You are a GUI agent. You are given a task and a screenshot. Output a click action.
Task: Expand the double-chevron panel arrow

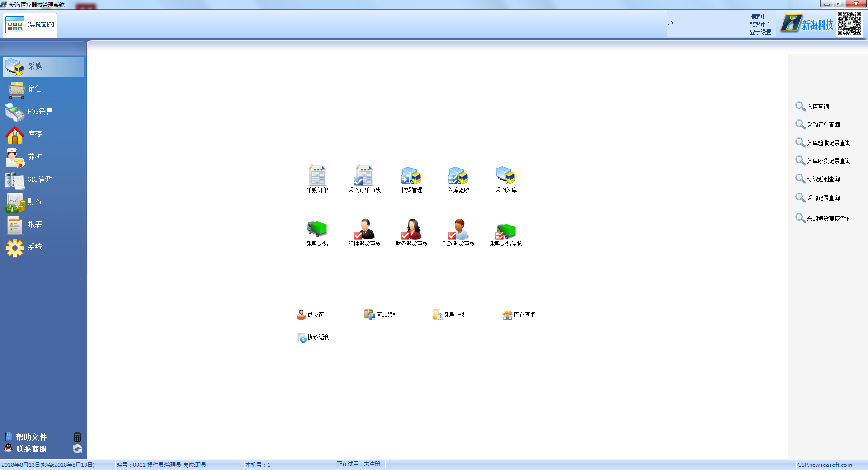(670, 23)
